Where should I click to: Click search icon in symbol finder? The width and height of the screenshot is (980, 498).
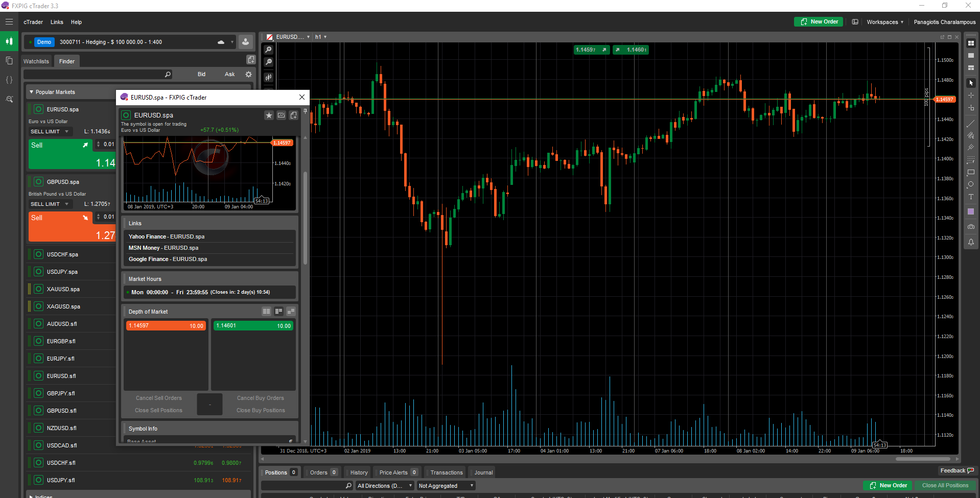[x=168, y=75]
